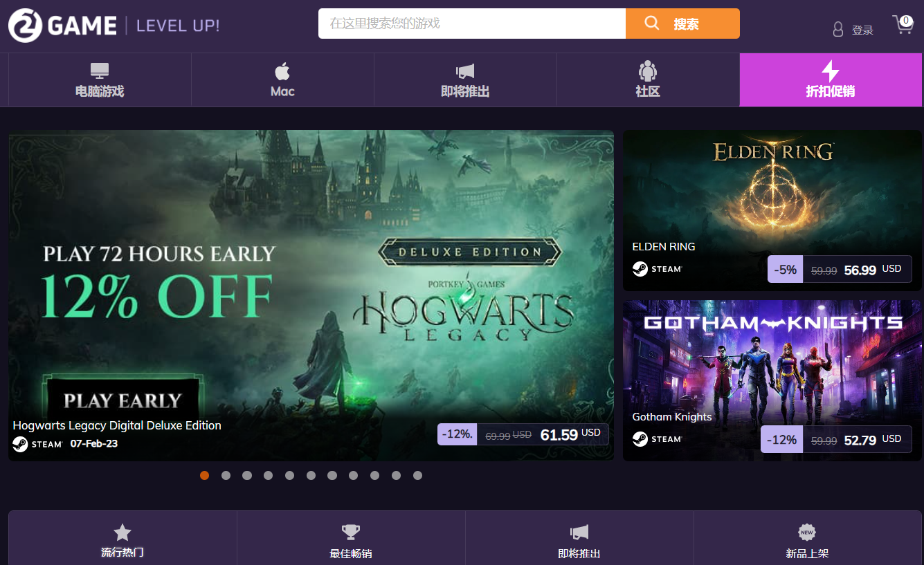This screenshot has width=924, height=565.
Task: Select the 流行热门 tab
Action: pyautogui.click(x=123, y=538)
